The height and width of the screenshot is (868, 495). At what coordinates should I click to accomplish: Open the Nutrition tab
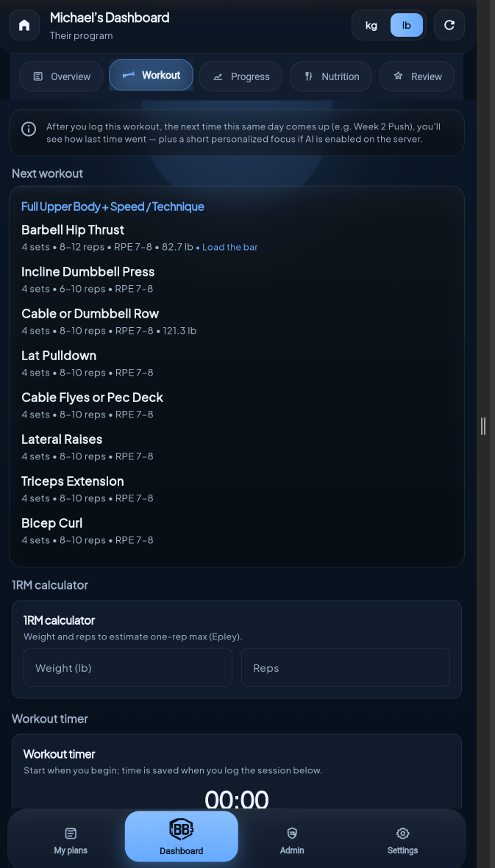click(330, 76)
